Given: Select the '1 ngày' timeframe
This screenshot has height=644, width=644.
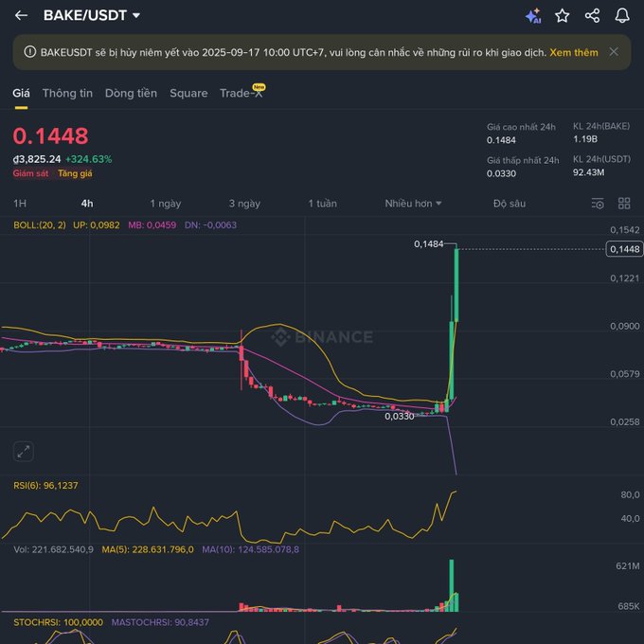Looking at the screenshot, I should pos(166,204).
